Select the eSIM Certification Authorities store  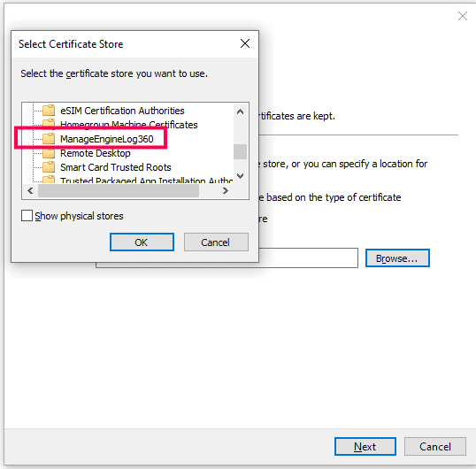coord(122,111)
